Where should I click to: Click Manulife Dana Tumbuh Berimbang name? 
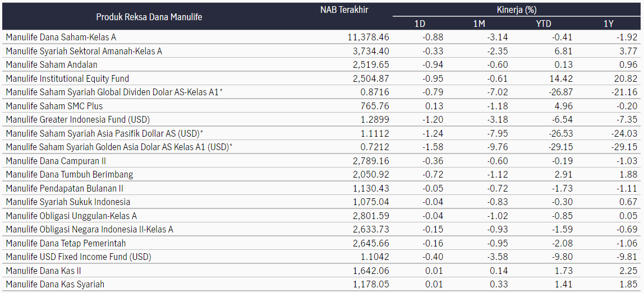70,174
